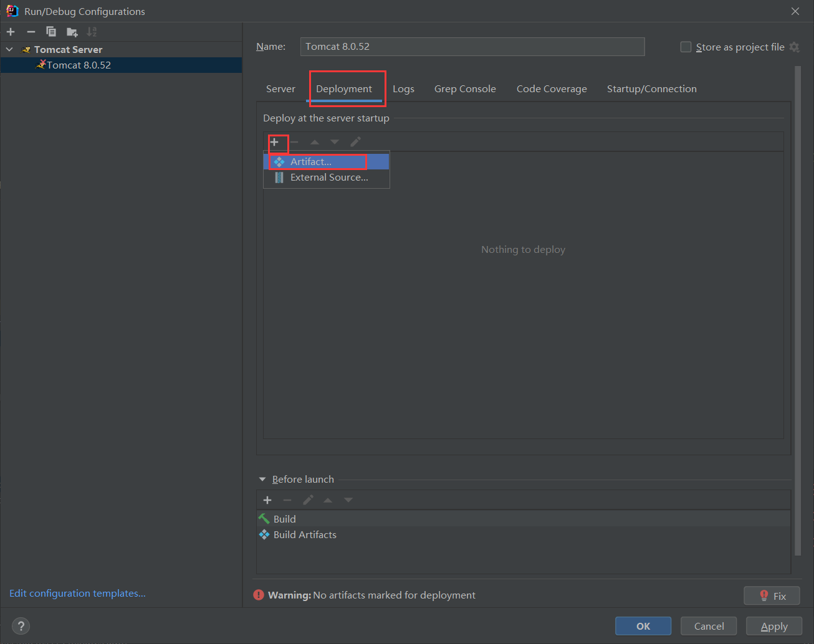This screenshot has width=814, height=644.
Task: Click gear icon beside Store as project file
Action: click(794, 47)
